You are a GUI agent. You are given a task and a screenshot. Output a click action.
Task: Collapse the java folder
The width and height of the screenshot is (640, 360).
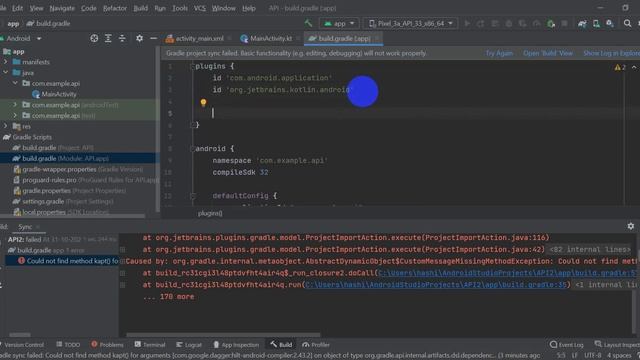[x=6, y=73]
